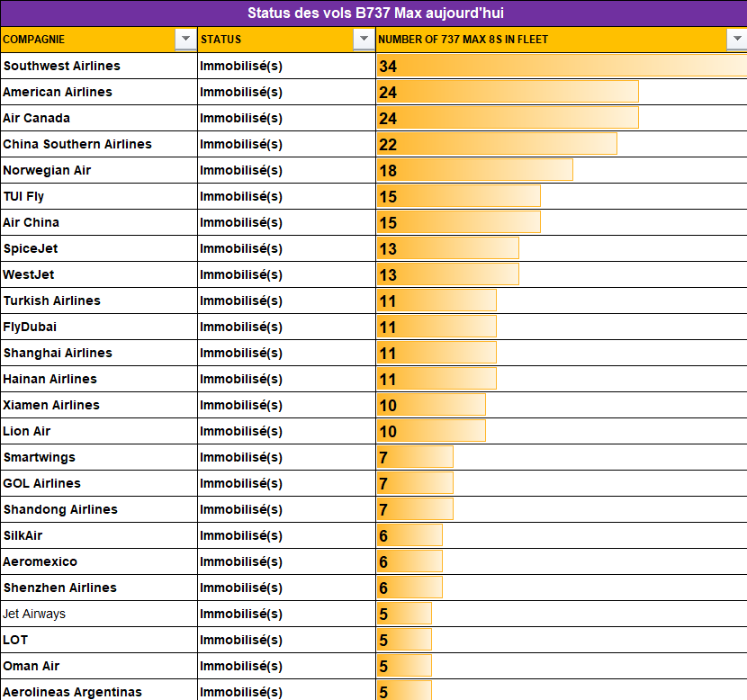Click the NUMBER OF 737 MAX 8S IN FLEET header
This screenshot has width=747, height=700.
[562, 40]
